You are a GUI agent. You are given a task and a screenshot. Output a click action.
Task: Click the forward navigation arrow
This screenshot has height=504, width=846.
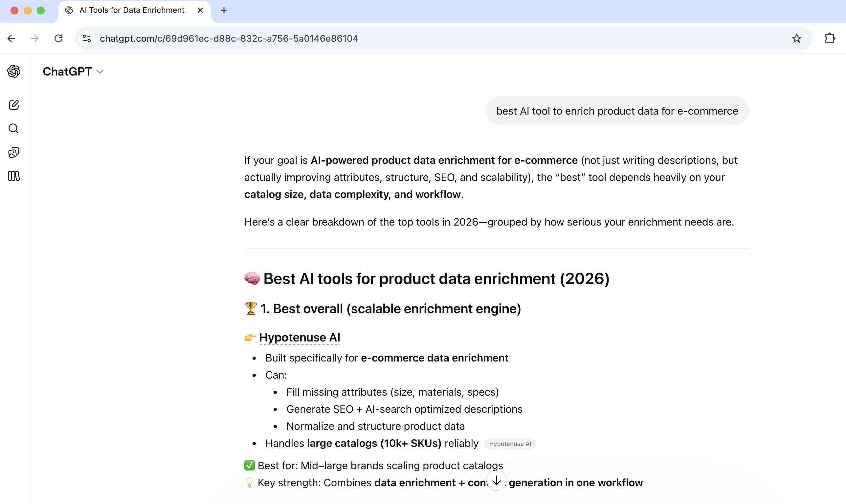[34, 38]
